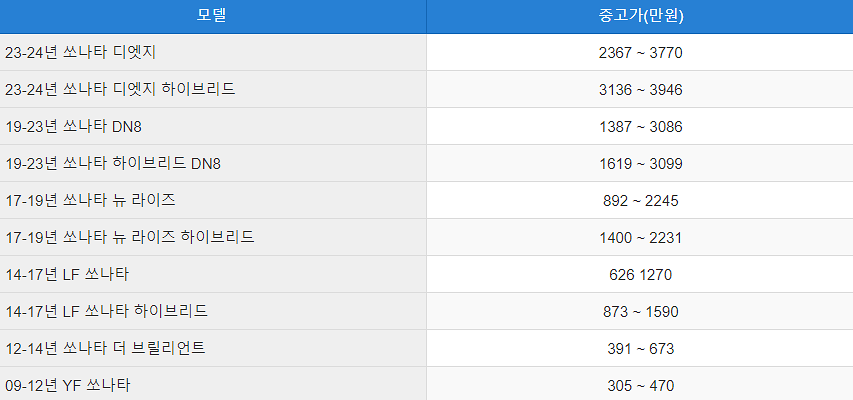Screen dimensions: 853x400
Task: Click the price 892 ~ 2245
Action: (x=640, y=201)
